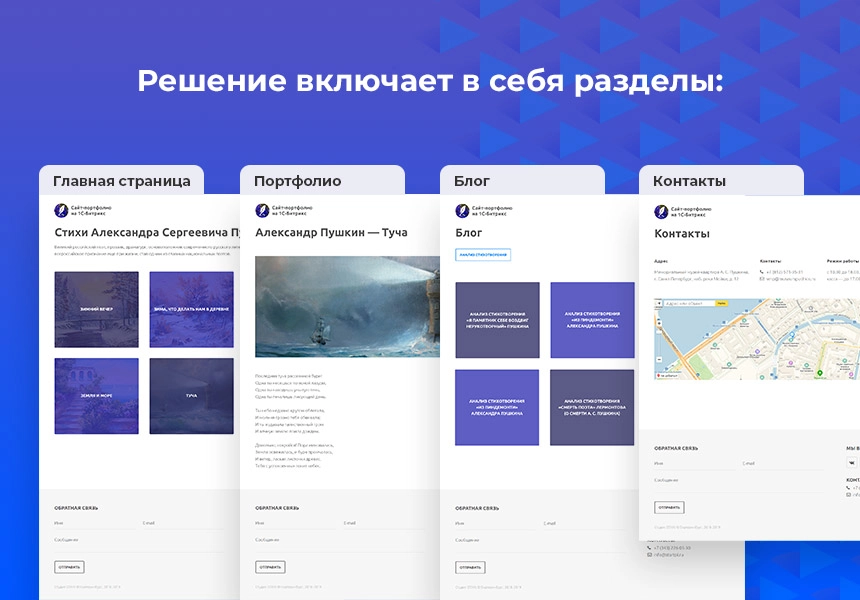Click Email field in Контакты feedback form
860x600 pixels.
[783, 464]
